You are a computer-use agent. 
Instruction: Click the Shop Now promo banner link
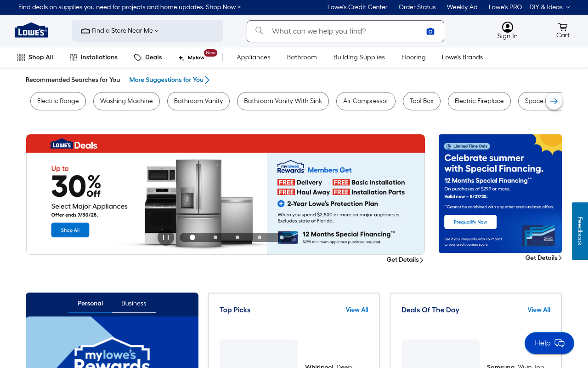click(x=223, y=7)
